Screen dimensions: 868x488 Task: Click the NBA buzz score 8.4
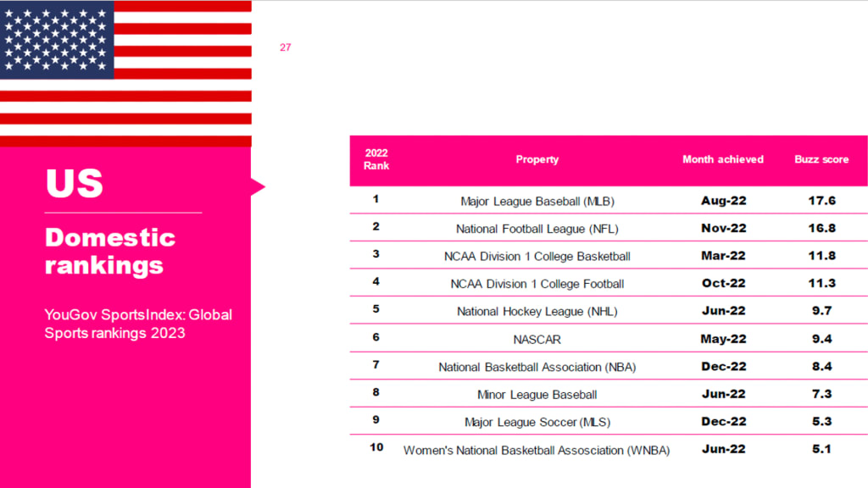coord(821,367)
